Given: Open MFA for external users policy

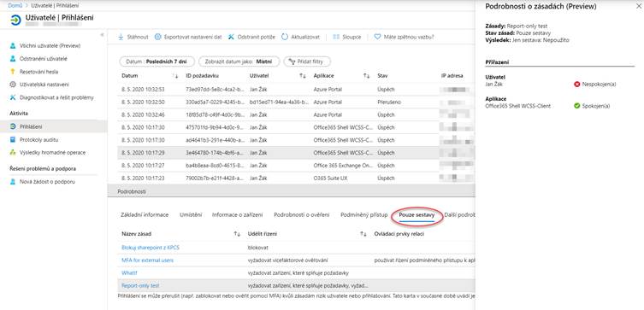Looking at the screenshot, I should [147, 260].
